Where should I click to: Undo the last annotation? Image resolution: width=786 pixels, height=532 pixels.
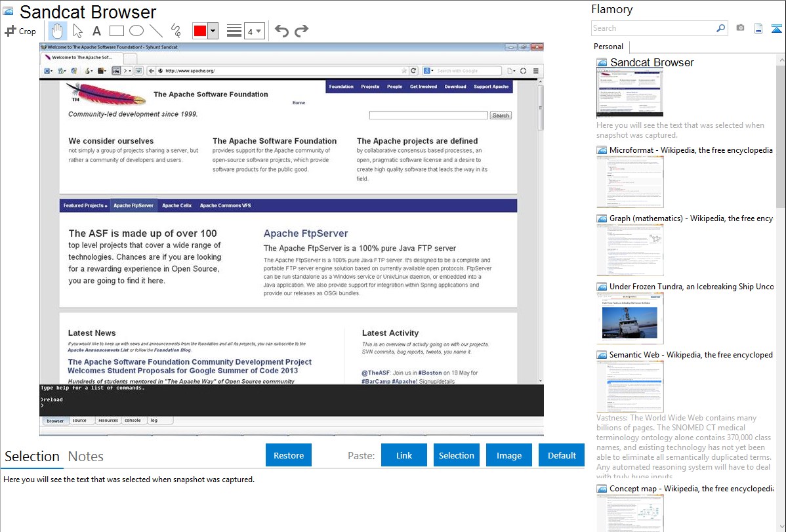[x=281, y=31]
